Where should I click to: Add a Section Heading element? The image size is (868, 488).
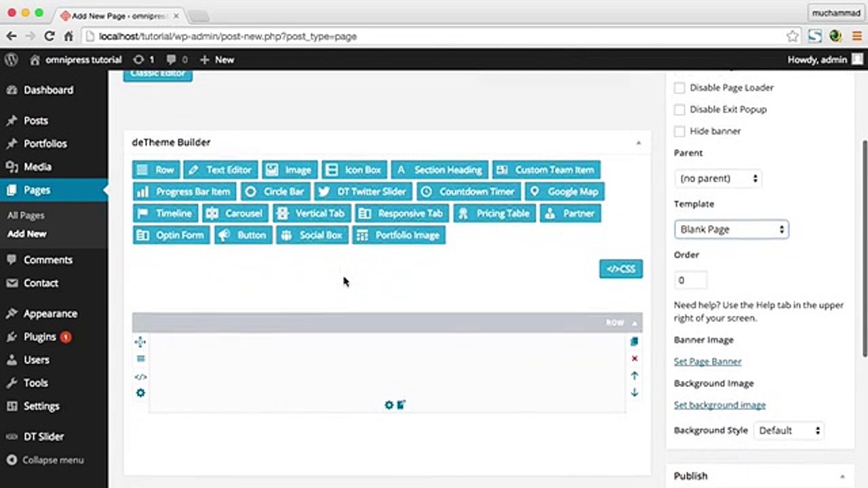[x=439, y=170]
